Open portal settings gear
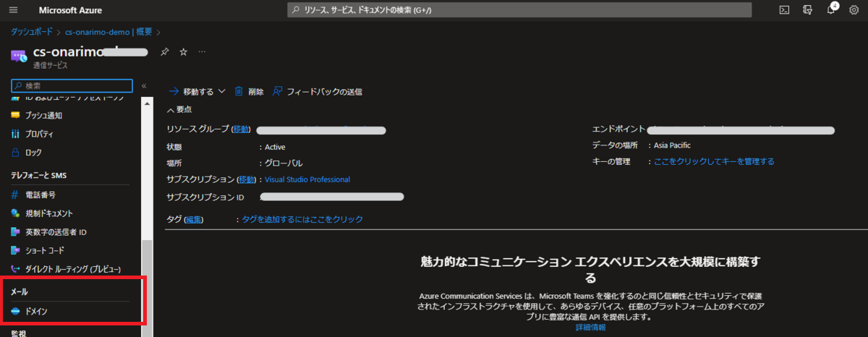Viewport: 868px width, 337px height. click(x=854, y=10)
